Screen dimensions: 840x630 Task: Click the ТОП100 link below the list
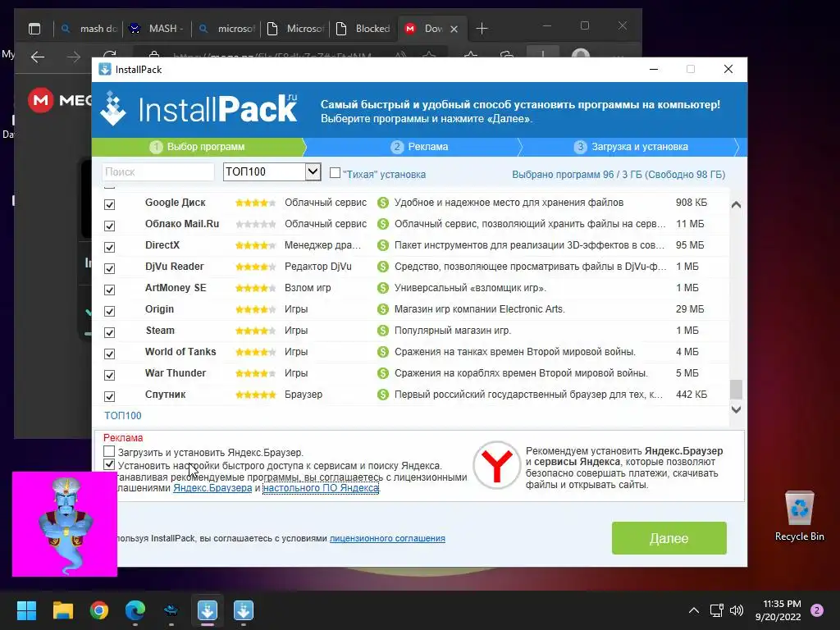123,416
